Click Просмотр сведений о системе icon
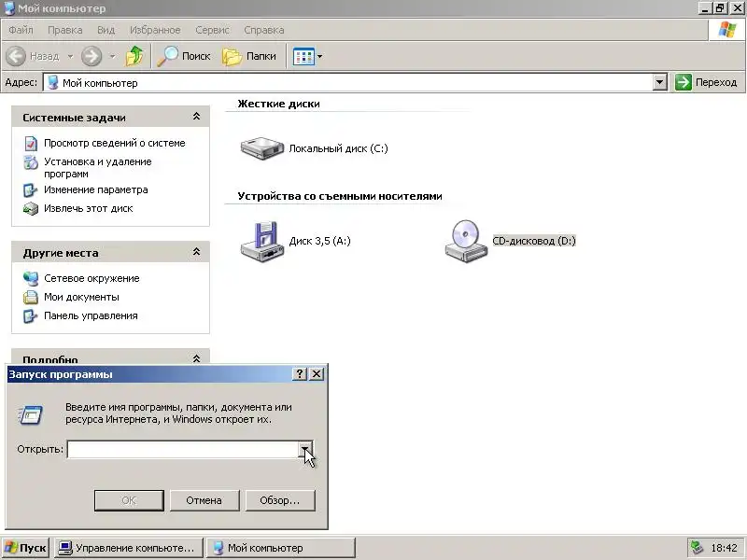Image resolution: width=747 pixels, height=560 pixels. click(31, 144)
